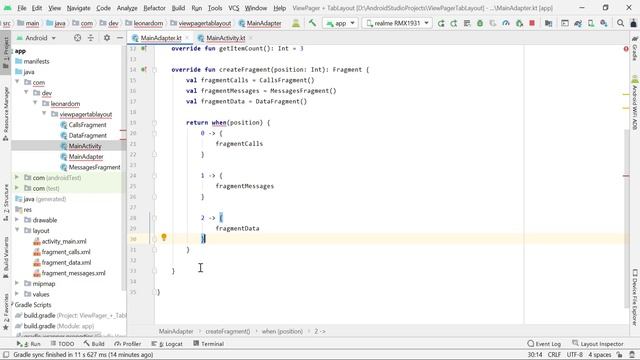Close the MainActivity.kt tab
640x360 pixels.
tap(251, 38)
